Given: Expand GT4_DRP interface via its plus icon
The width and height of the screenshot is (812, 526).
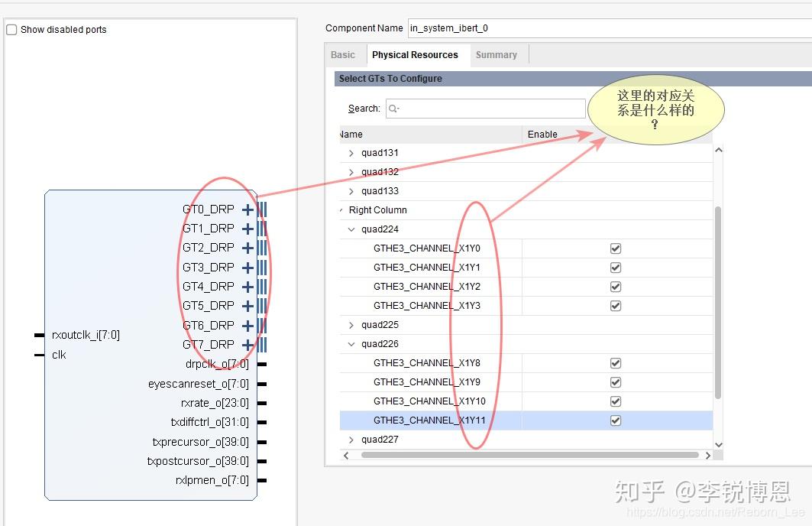Looking at the screenshot, I should click(247, 286).
